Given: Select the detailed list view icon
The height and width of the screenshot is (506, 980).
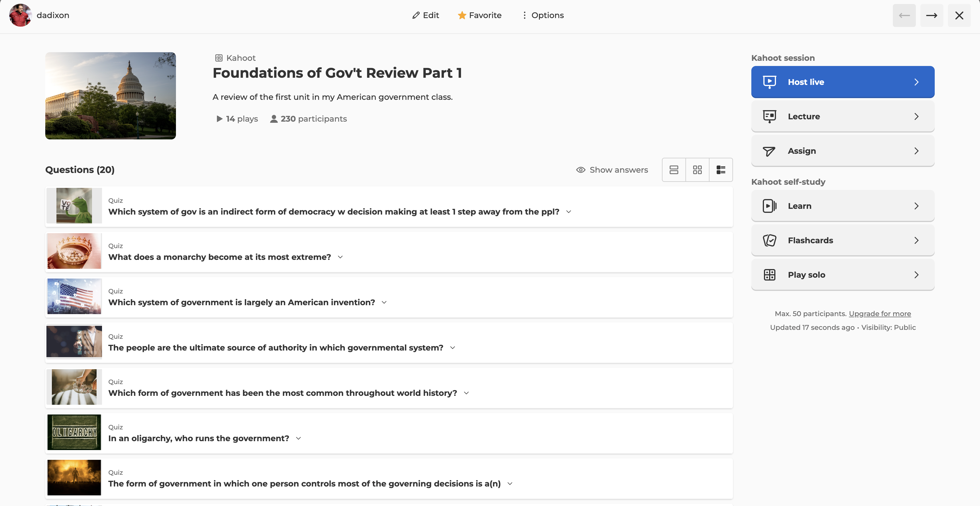Looking at the screenshot, I should pos(721,170).
